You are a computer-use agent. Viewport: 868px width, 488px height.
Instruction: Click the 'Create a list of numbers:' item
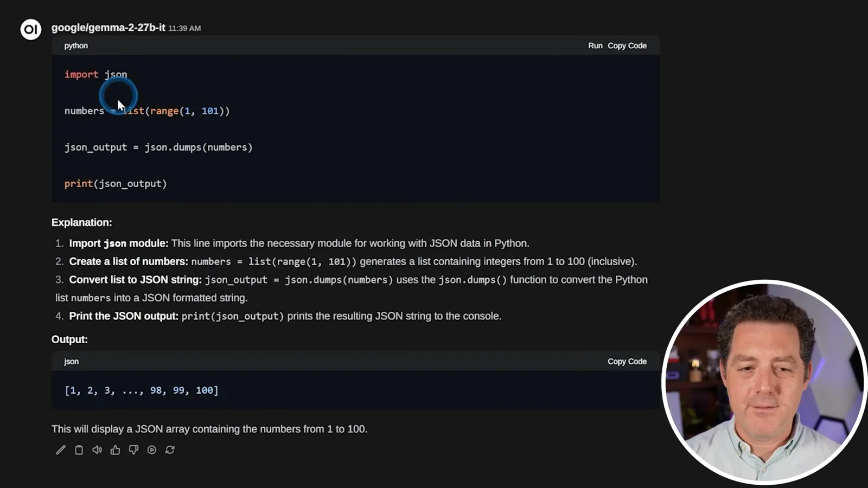pyautogui.click(x=346, y=261)
